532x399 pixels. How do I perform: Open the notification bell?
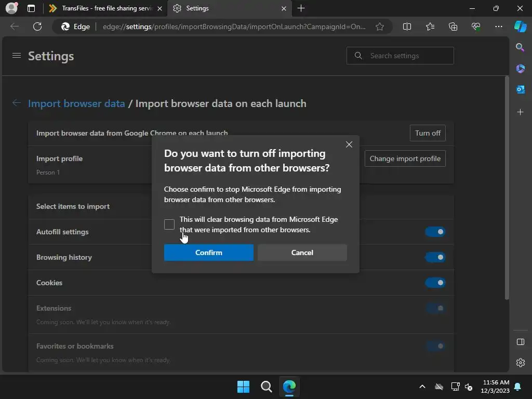pos(518,387)
